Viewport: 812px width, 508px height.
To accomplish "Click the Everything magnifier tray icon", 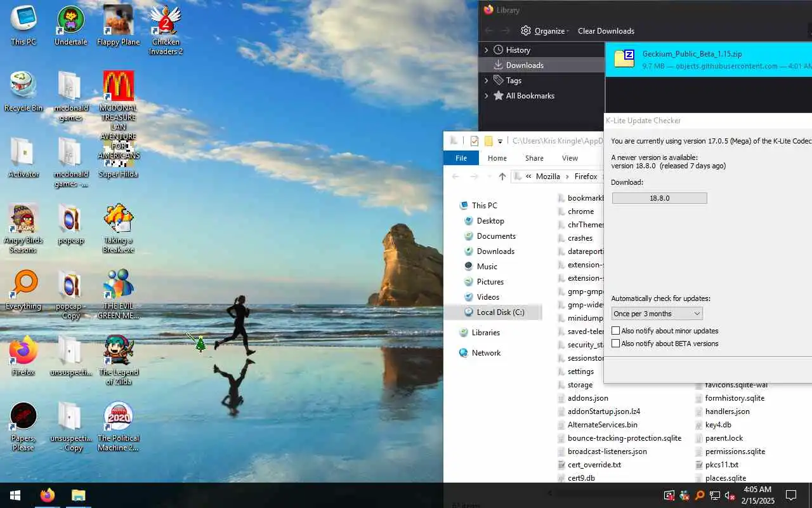I will [700, 495].
